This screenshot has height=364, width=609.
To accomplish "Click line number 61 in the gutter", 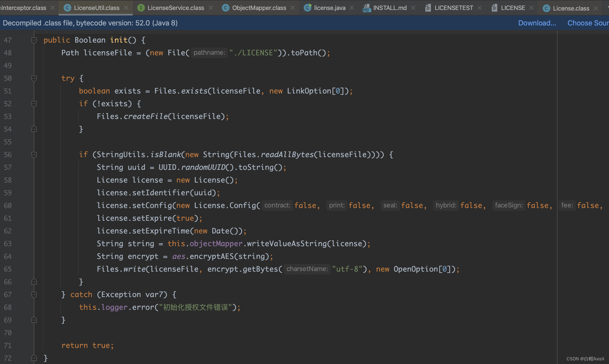I will click(x=8, y=218).
